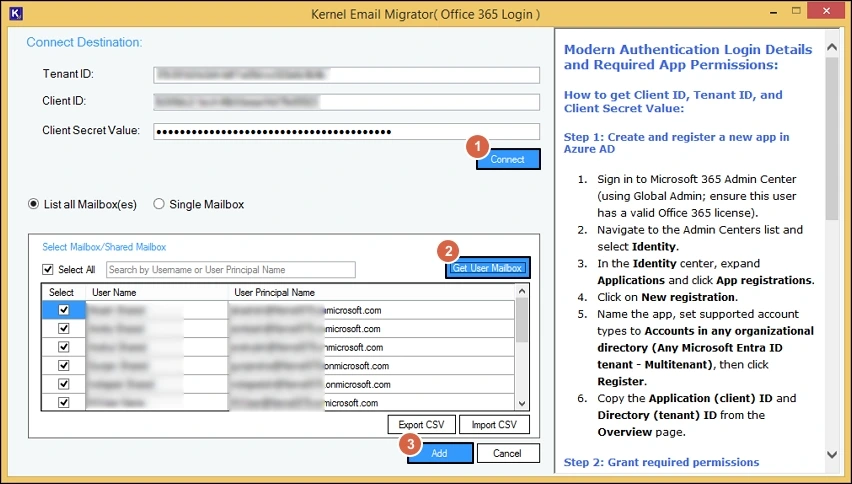Sort by the User Name column header
The height and width of the screenshot is (484, 852).
pyautogui.click(x=156, y=292)
